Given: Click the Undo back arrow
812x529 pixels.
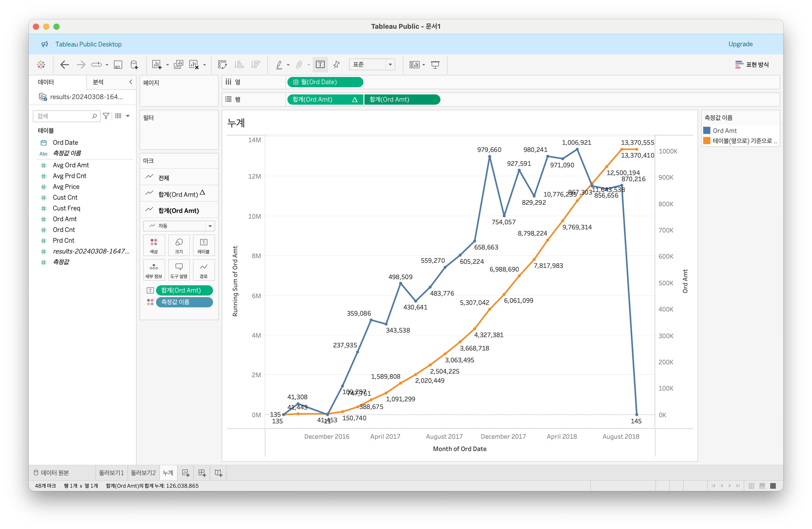Looking at the screenshot, I should coord(64,65).
